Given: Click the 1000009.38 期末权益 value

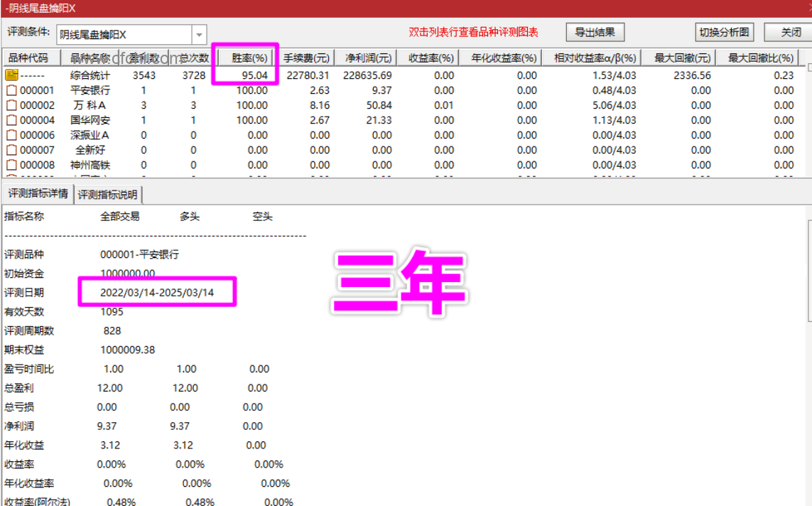Looking at the screenshot, I should 127,350.
